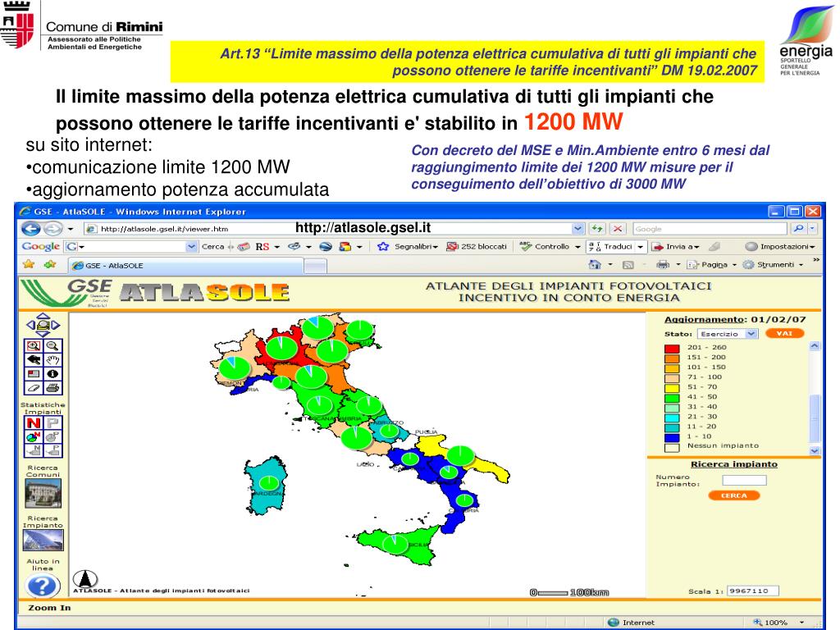
Task: Open the Traduci dropdown arrow
Action: click(640, 246)
